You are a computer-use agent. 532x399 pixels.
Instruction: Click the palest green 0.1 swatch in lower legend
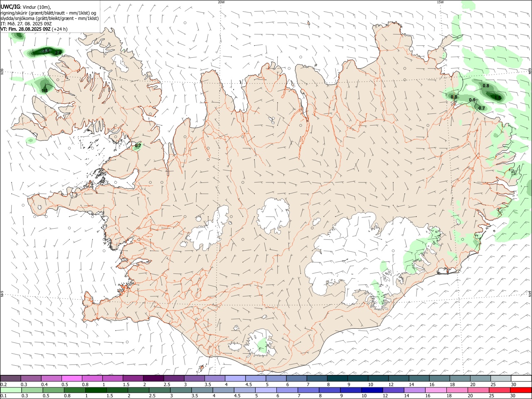click(x=11, y=390)
